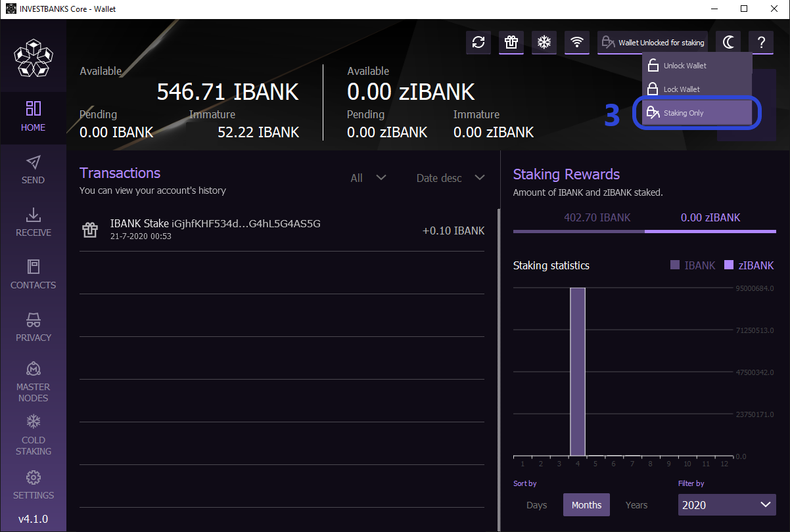Click the network connection wifi icon
This screenshot has height=532, width=790.
577,43
